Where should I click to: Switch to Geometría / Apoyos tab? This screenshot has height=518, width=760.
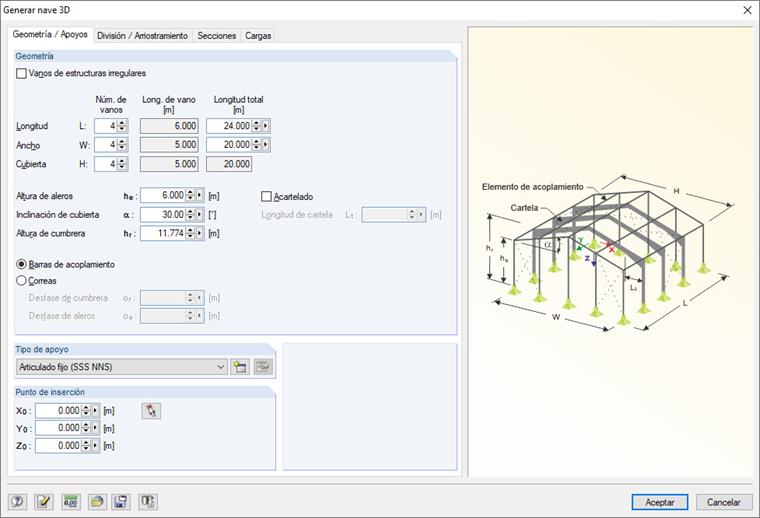[50, 34]
